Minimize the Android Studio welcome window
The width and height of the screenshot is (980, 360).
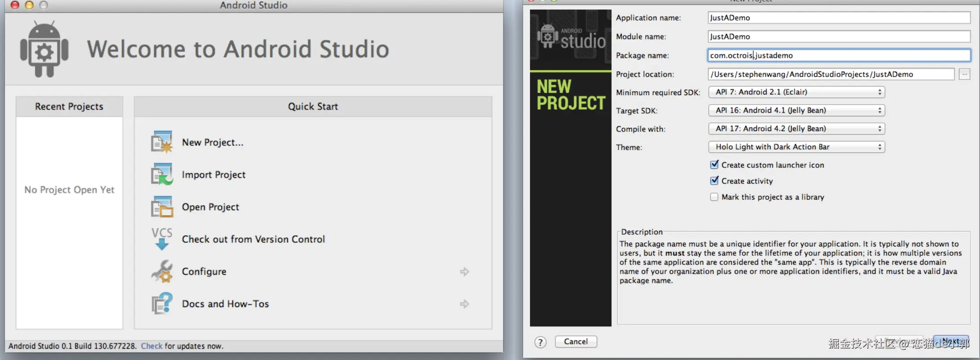click(29, 5)
